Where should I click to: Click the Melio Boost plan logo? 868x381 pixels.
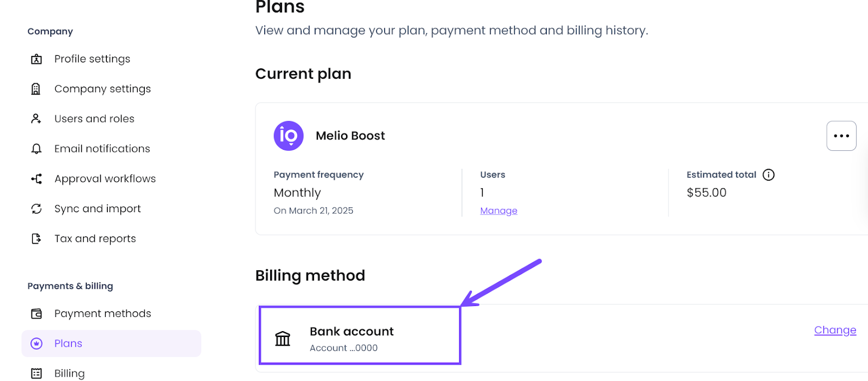click(289, 136)
